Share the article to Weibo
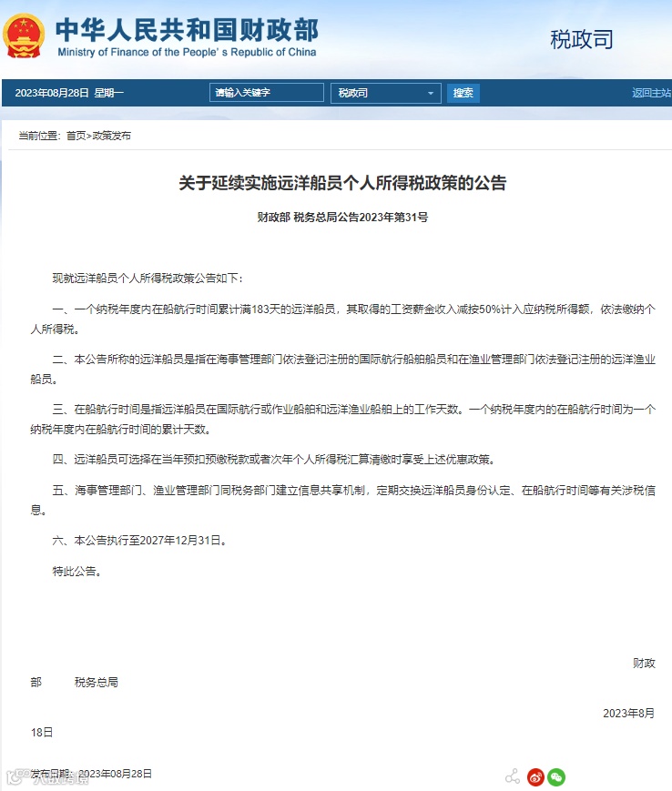 tap(535, 776)
